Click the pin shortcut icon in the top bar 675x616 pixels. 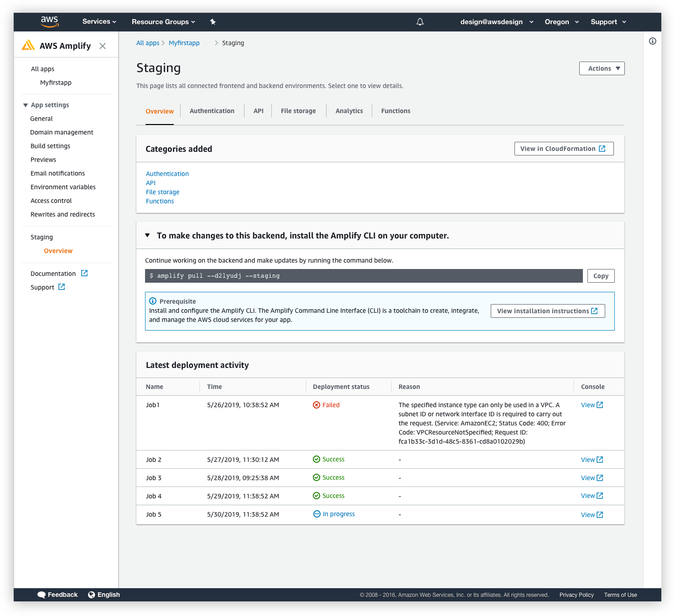pos(213,22)
